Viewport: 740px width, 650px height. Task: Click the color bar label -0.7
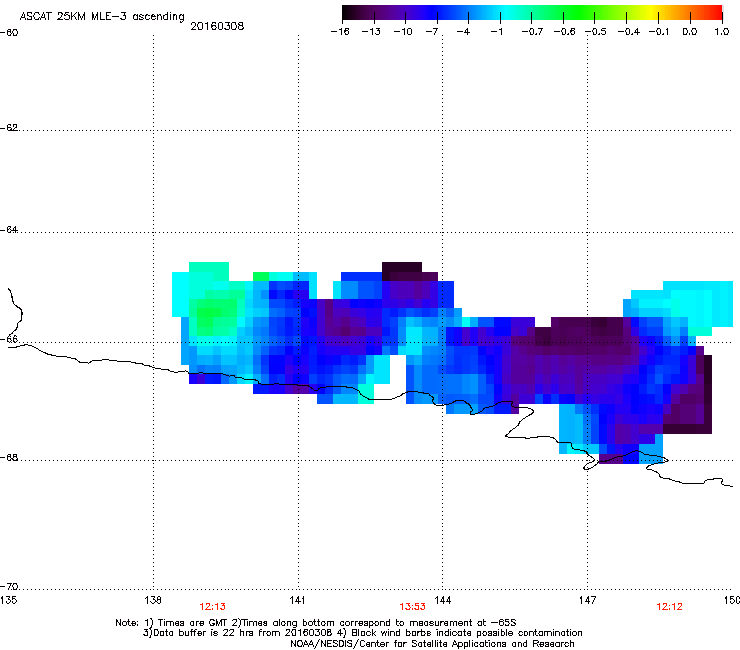(x=532, y=32)
